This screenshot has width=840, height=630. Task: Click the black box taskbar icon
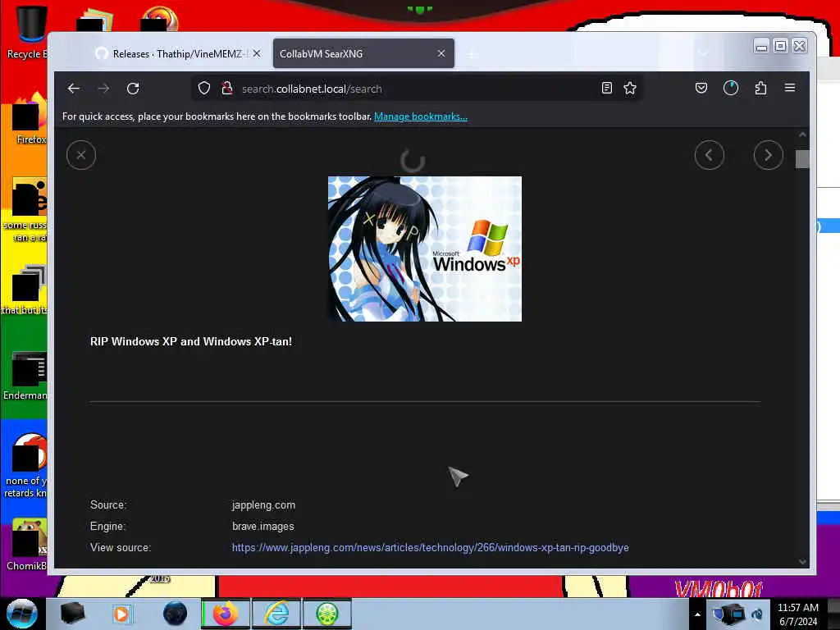(x=72, y=614)
